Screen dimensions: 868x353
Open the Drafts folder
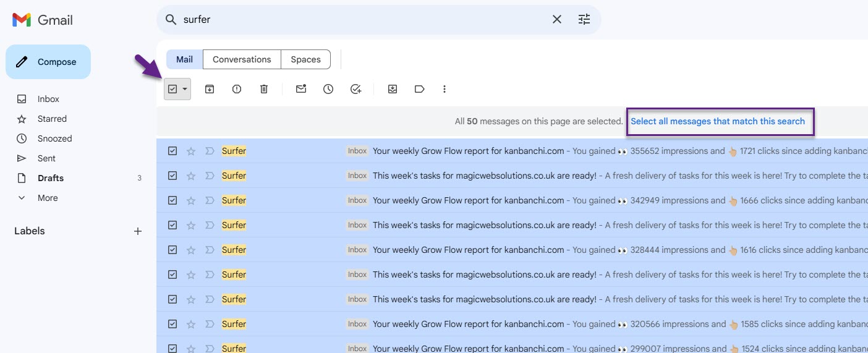click(51, 178)
